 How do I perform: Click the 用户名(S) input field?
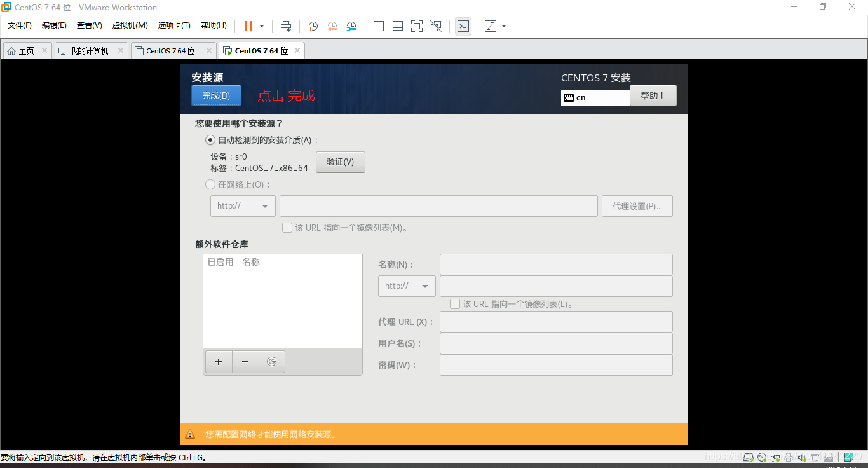click(x=556, y=343)
